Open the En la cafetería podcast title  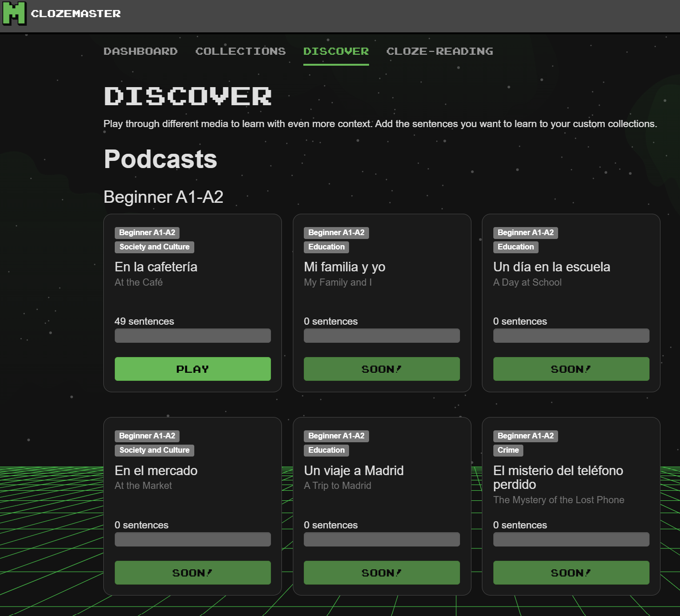[156, 267]
